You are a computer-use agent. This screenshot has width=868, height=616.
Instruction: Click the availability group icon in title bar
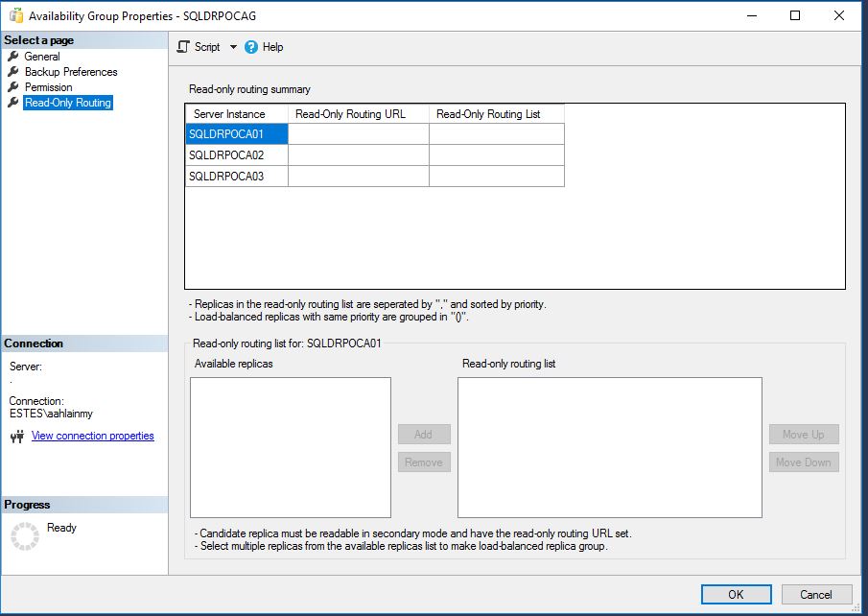[13, 14]
